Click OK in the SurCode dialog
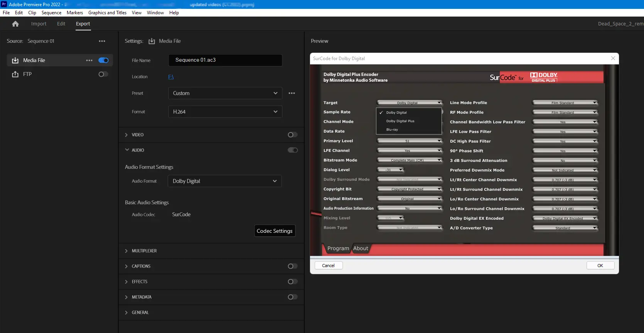The image size is (644, 333). tap(600, 266)
